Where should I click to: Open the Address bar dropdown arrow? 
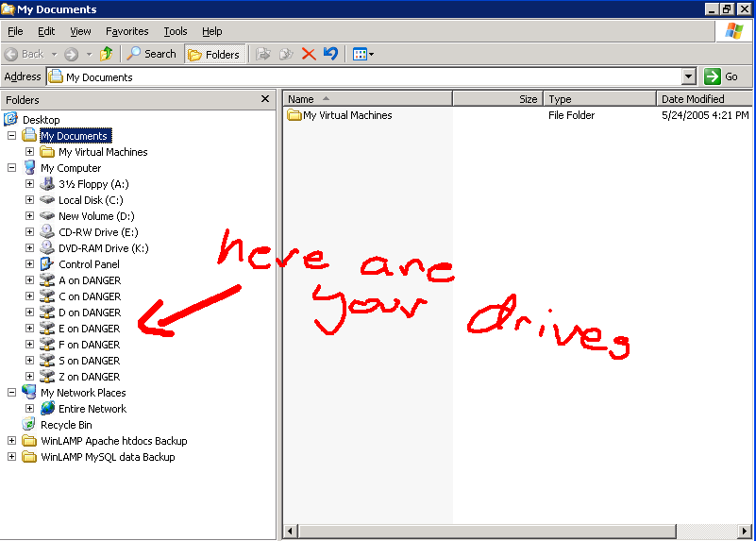688,77
